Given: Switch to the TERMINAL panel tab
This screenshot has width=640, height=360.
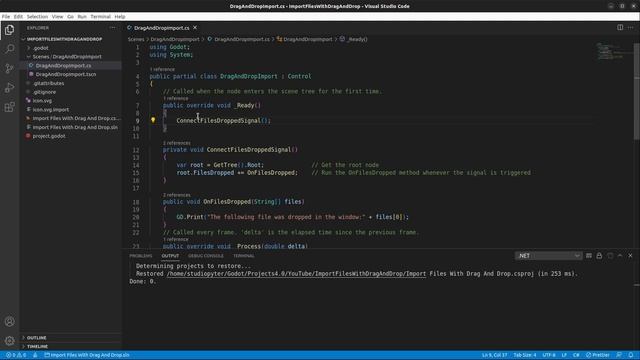Looking at the screenshot, I should pos(244,256).
